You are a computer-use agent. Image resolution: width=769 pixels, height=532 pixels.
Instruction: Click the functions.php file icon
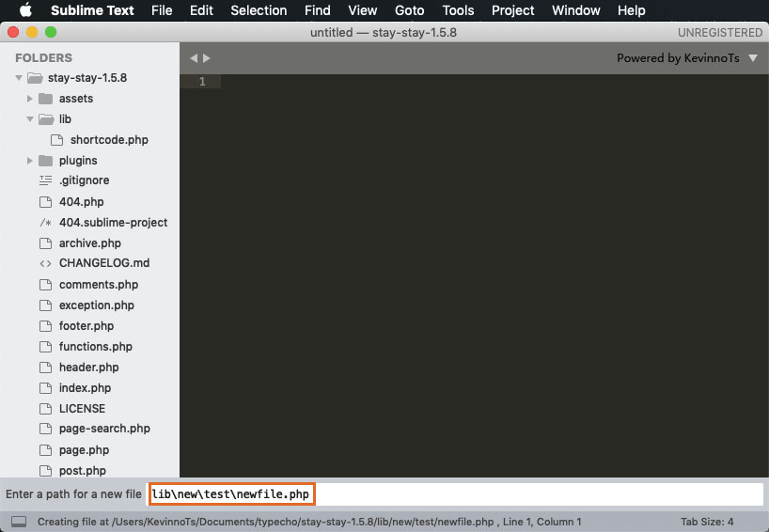coord(46,347)
